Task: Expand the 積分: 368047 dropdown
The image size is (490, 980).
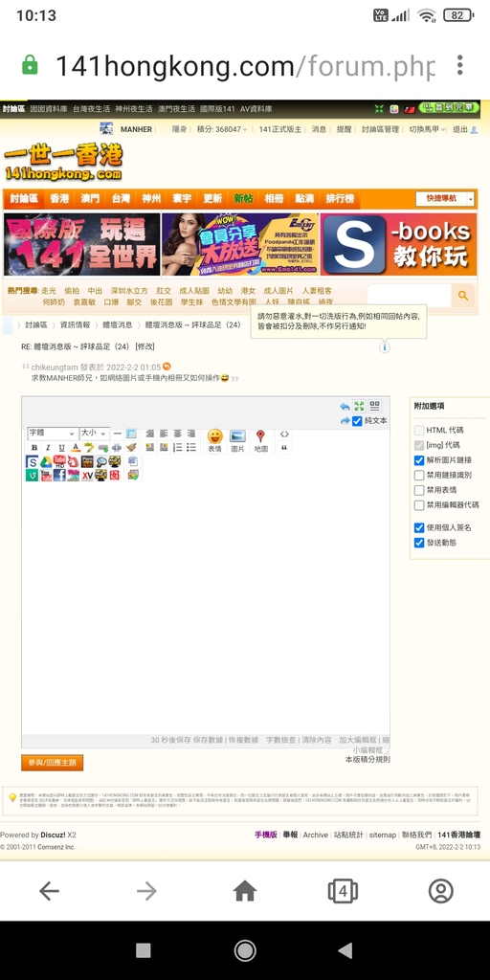Action: [222, 129]
